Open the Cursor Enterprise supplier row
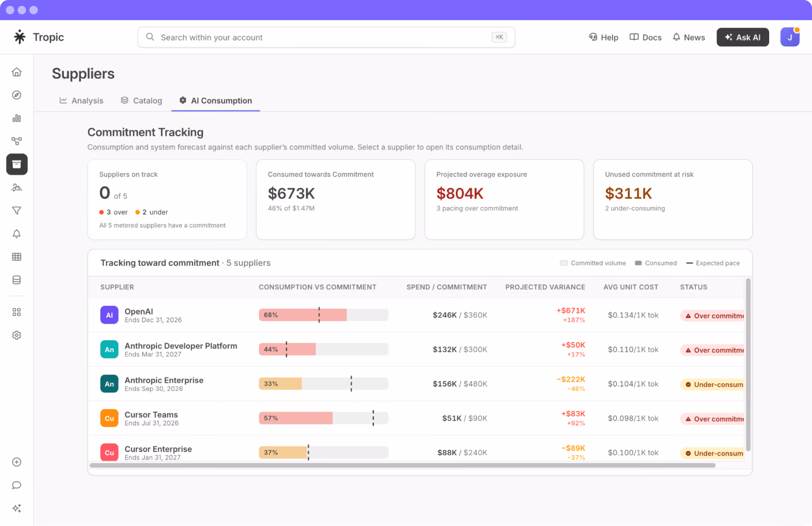812x526 pixels. 416,448
